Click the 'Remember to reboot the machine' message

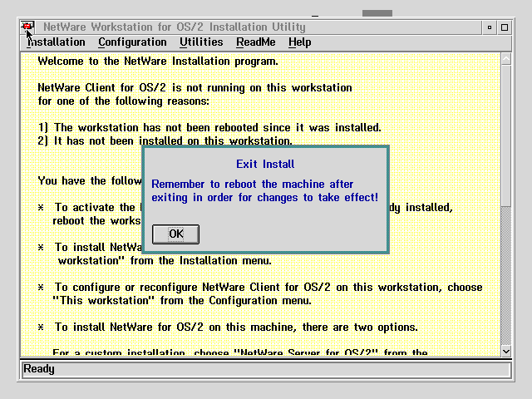pyautogui.click(x=264, y=190)
